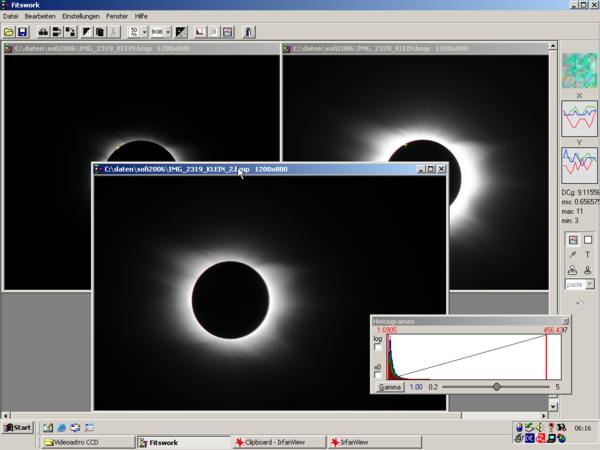Toggle the x0 checkbox in Histogramm
Image resolution: width=600 pixels, height=450 pixels.
click(378, 375)
